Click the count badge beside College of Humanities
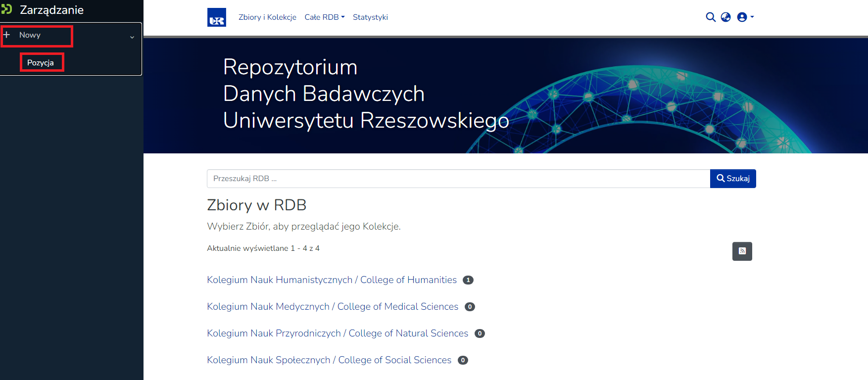Image resolution: width=868 pixels, height=380 pixels. [x=468, y=280]
